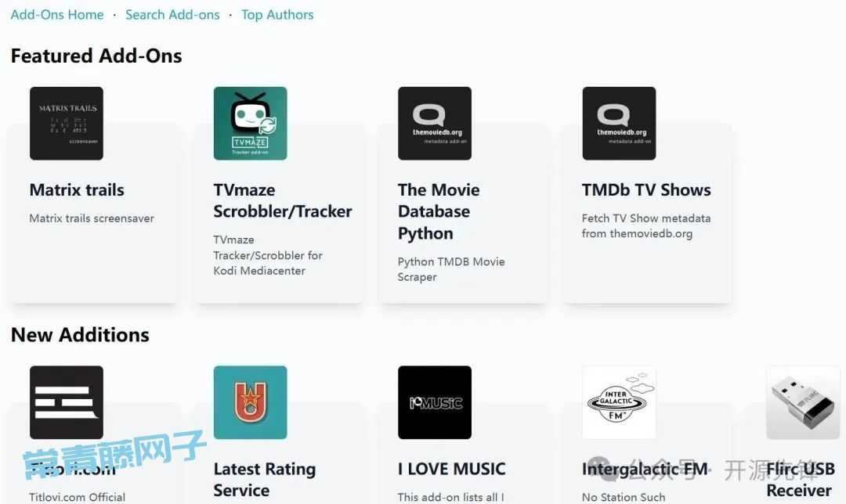Click the Intergalactic FM title

645,469
